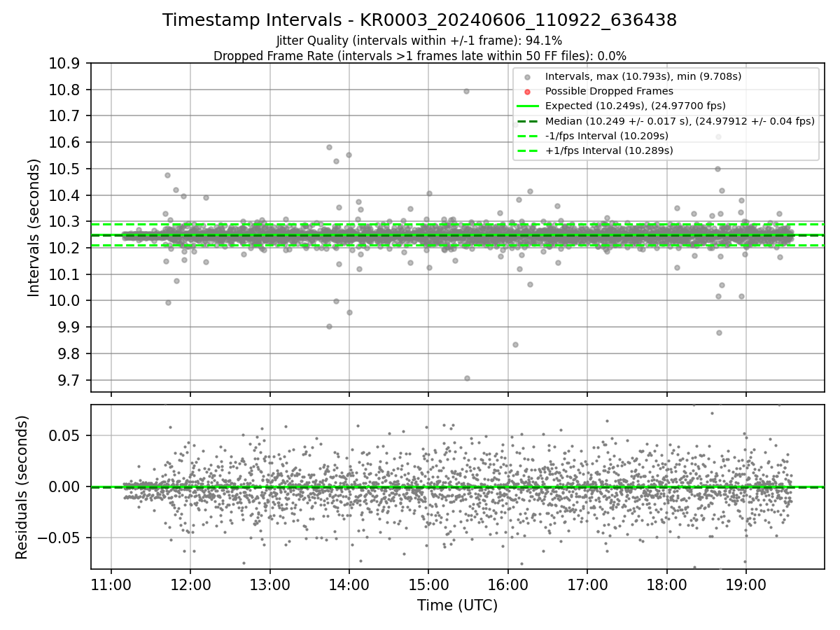The image size is (840, 630).
Task: Click the 'Residuals (seconds)' y-axis label
Action: coord(22,487)
